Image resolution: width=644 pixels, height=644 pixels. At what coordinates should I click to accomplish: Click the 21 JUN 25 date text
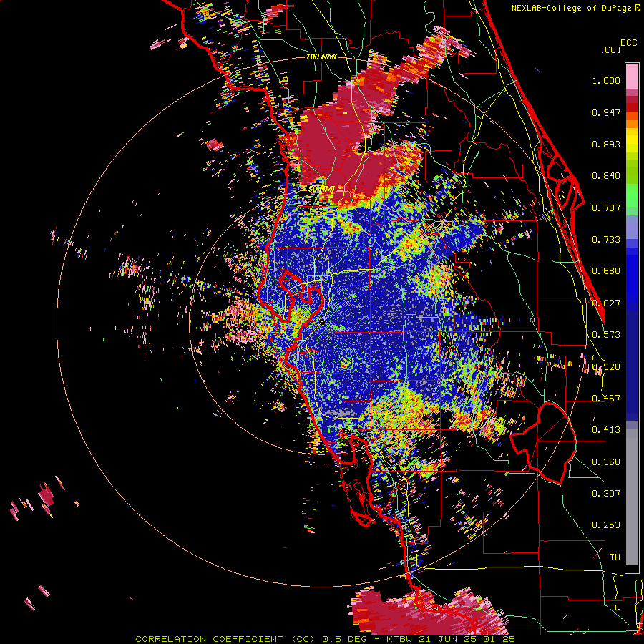tap(446, 639)
